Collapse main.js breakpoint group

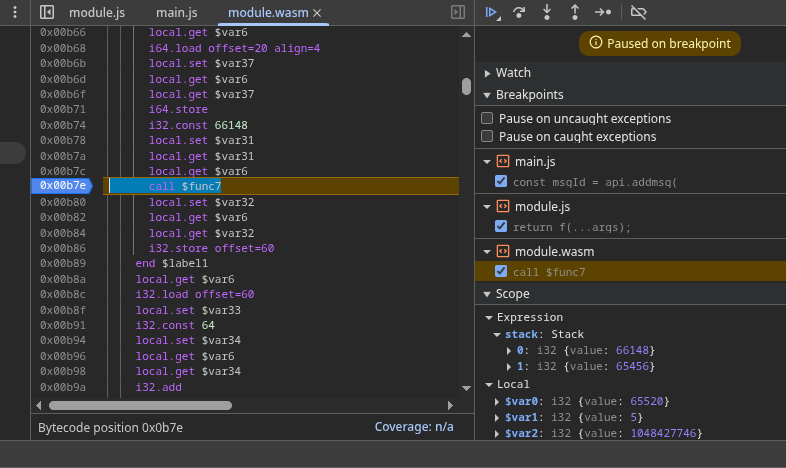click(487, 162)
